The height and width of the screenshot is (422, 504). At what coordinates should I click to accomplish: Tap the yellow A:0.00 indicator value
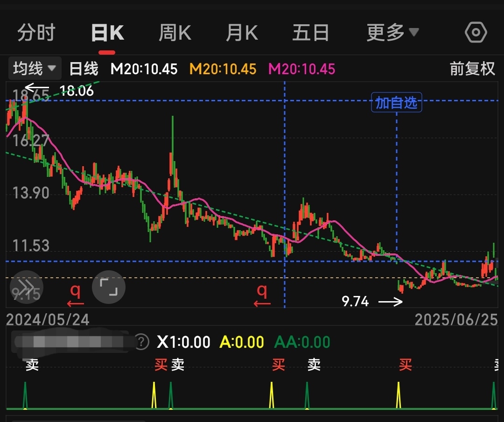tap(242, 342)
